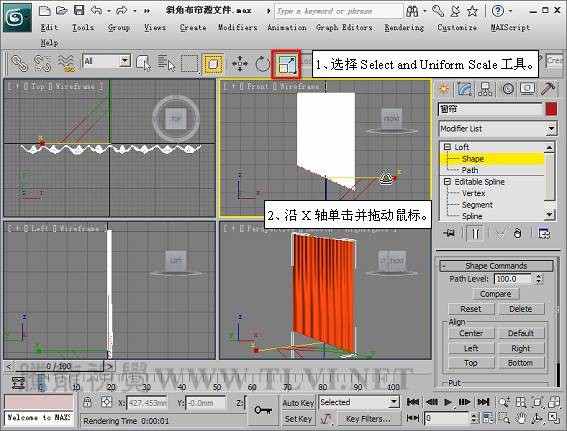
Task: Unlink Selection broken chain tool
Action: pos(42,63)
